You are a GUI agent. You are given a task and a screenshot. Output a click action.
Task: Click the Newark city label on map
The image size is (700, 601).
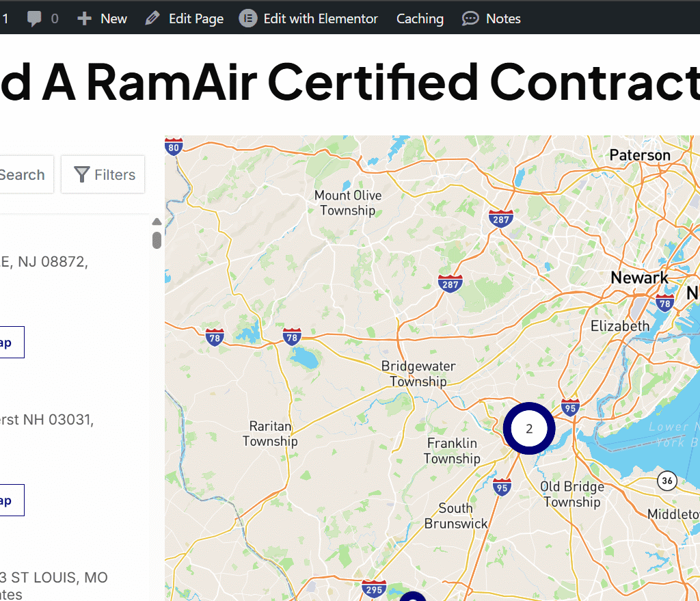tap(639, 278)
